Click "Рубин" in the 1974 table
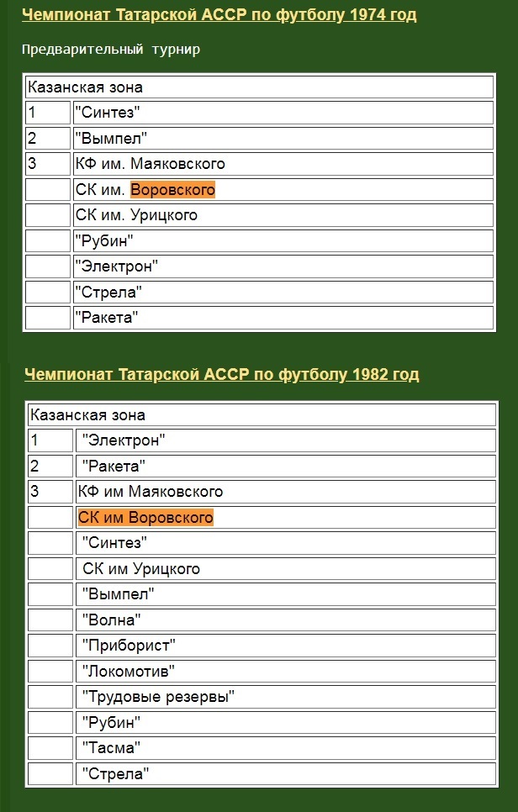Image resolution: width=518 pixels, height=812 pixels. pyautogui.click(x=104, y=241)
